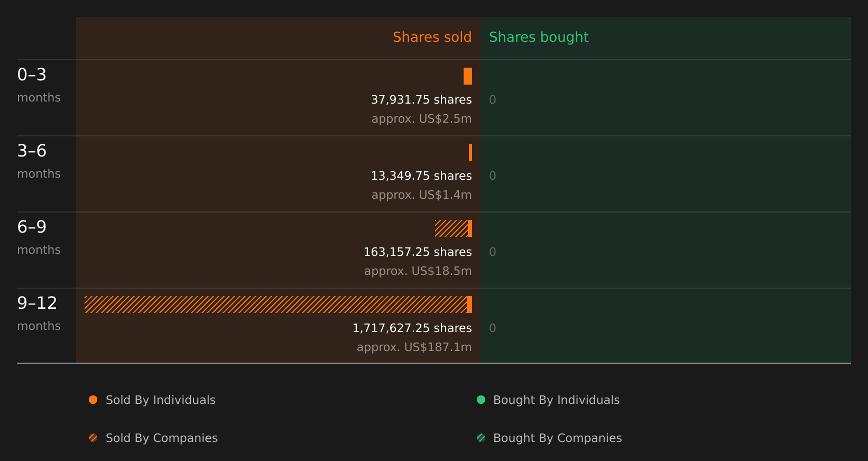
Task: Click the 0–3 months solid orange bar
Action: pos(468,76)
